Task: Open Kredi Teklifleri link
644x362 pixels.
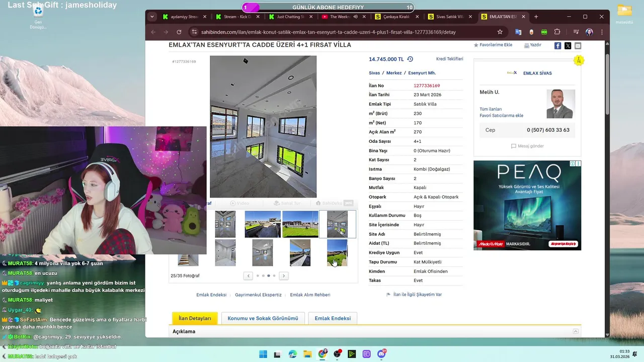Action: 449,59
